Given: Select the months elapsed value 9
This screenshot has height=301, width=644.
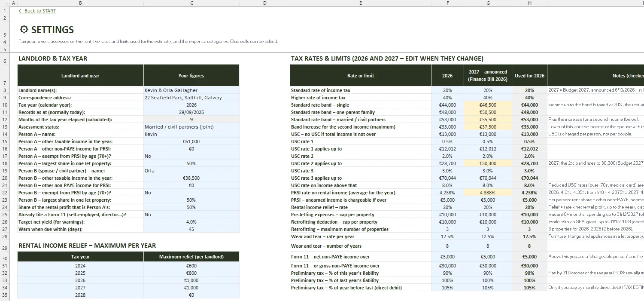Looking at the screenshot, I should 191,120.
